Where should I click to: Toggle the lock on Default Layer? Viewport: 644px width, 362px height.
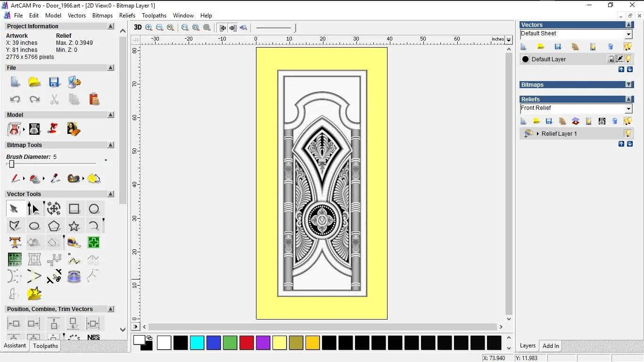coord(610,58)
